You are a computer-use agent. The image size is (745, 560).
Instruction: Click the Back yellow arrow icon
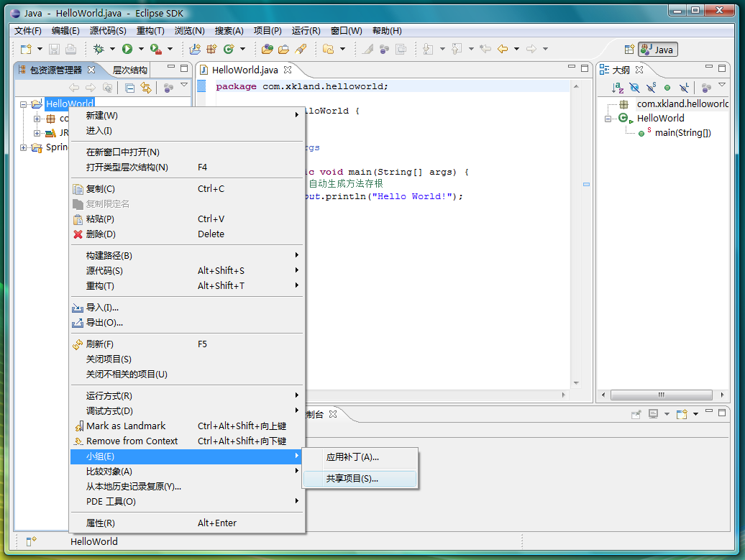tap(503, 49)
